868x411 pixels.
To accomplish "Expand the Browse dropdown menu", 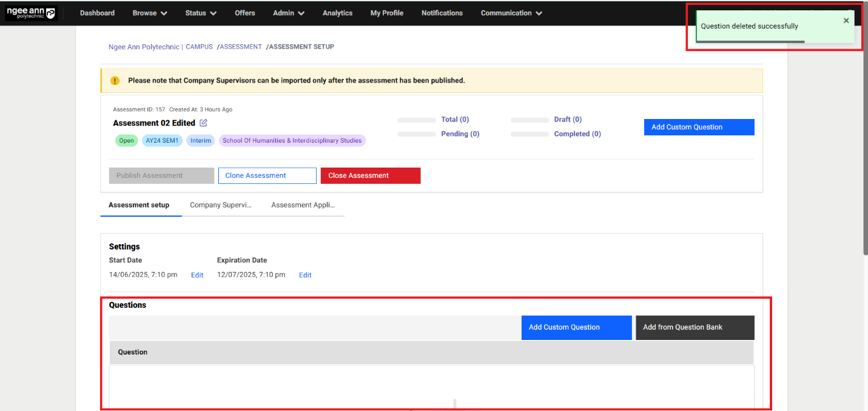I will pyautogui.click(x=150, y=13).
